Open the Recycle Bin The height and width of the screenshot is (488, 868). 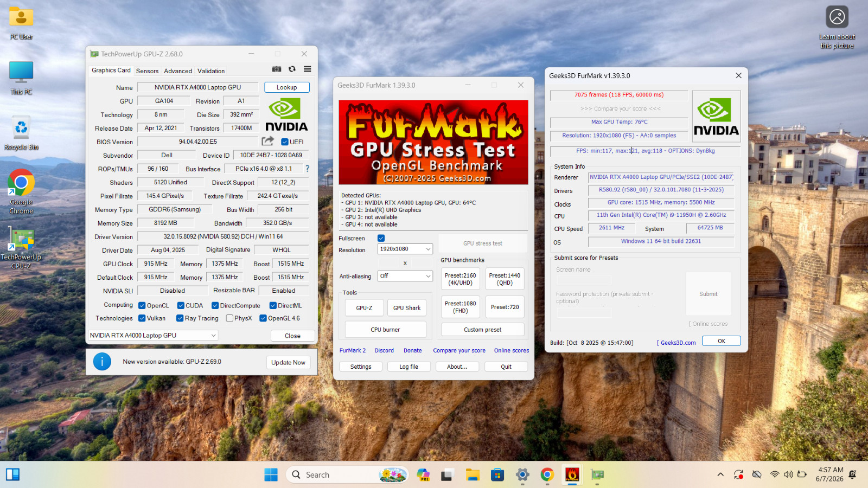pyautogui.click(x=21, y=133)
